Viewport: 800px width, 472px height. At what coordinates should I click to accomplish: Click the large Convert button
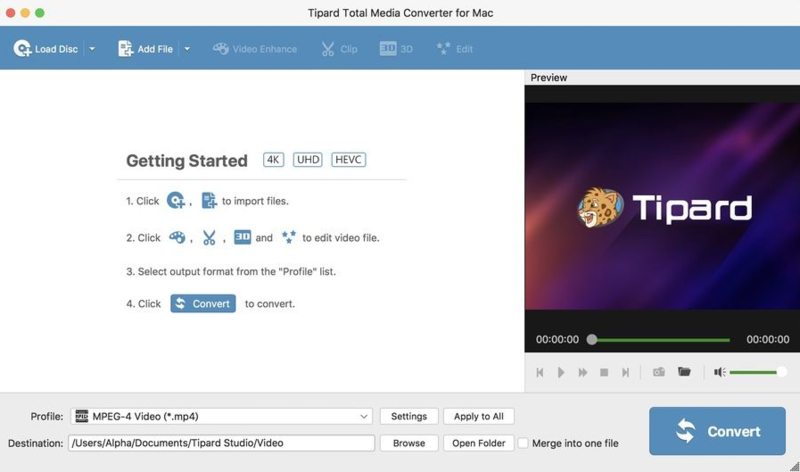717,431
